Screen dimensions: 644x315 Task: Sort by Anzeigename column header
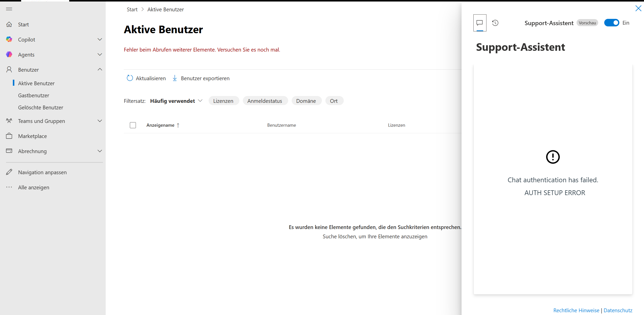point(163,125)
